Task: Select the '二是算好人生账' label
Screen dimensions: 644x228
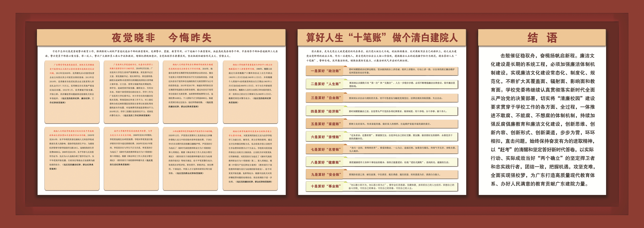Action: 326,84
